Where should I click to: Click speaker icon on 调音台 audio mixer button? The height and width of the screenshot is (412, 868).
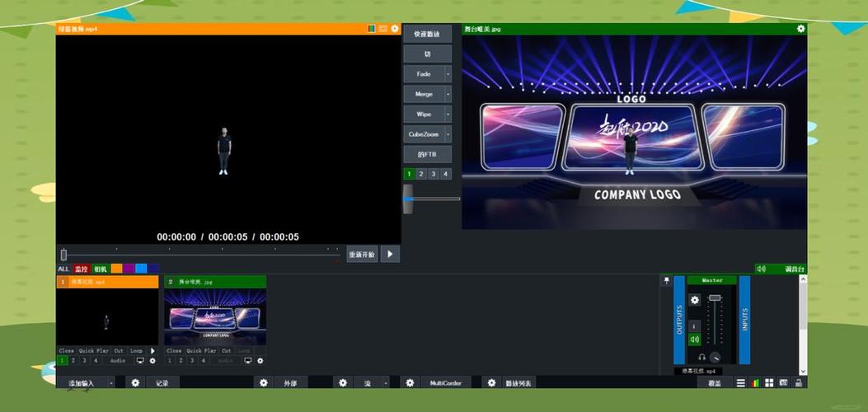tap(761, 269)
